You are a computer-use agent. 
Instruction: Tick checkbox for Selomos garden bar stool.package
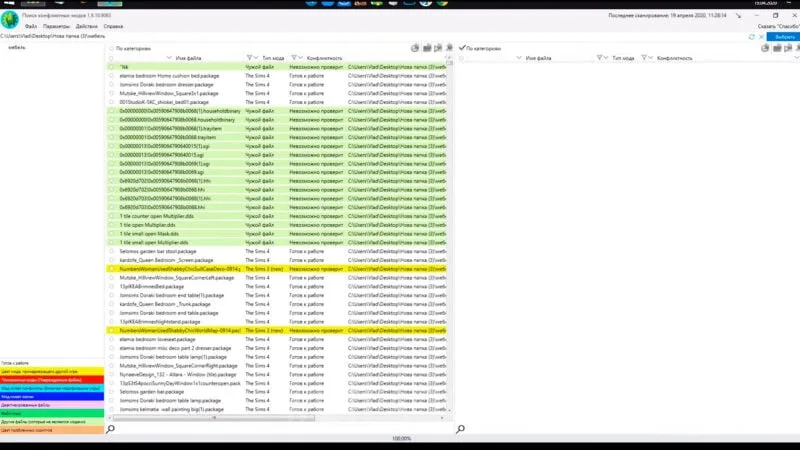111,252
